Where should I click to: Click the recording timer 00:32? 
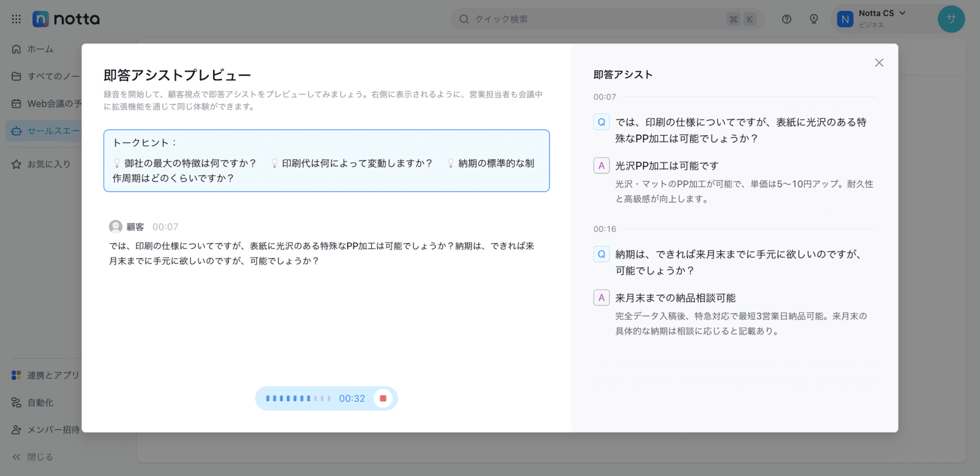tap(352, 398)
